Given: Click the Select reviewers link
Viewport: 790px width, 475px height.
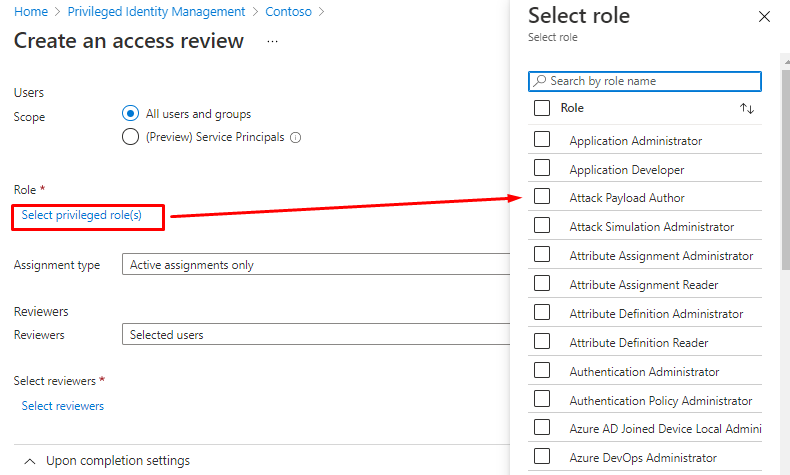Looking at the screenshot, I should point(63,406).
